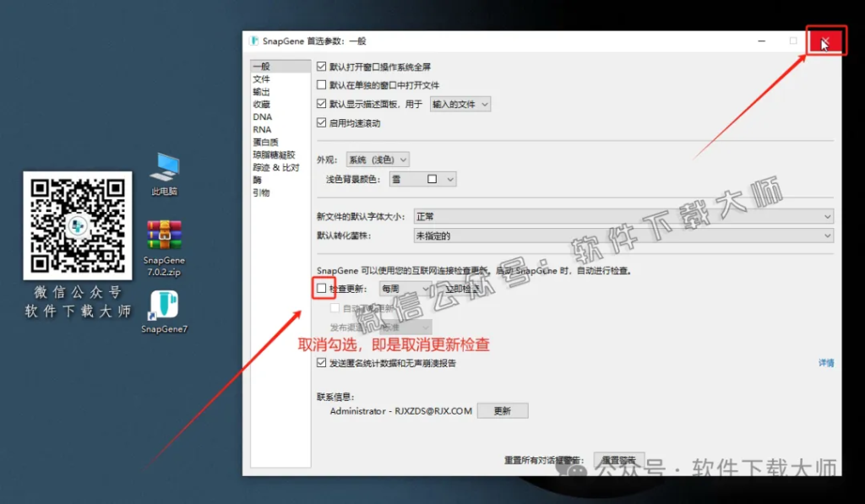The image size is (865, 504).
Task: Open 此电脑 (This PC) on the desktop
Action: tap(163, 164)
